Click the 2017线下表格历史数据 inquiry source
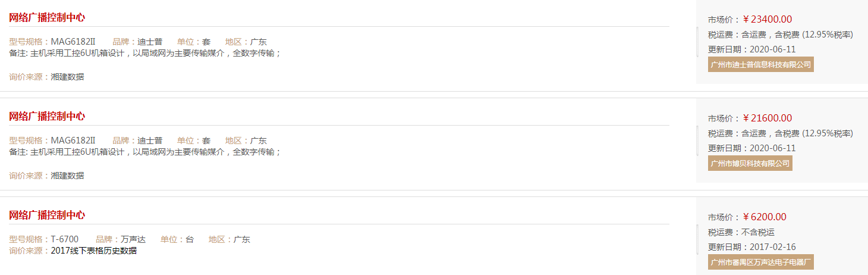 94,251
